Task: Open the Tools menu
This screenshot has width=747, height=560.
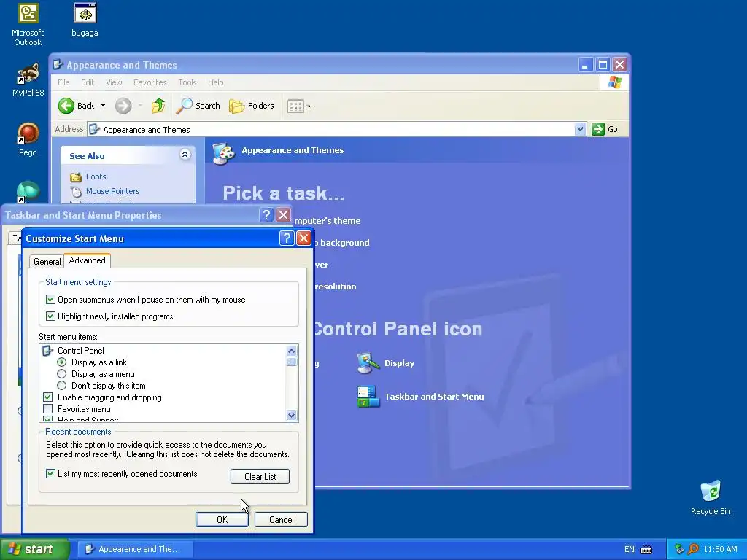Action: coord(187,82)
